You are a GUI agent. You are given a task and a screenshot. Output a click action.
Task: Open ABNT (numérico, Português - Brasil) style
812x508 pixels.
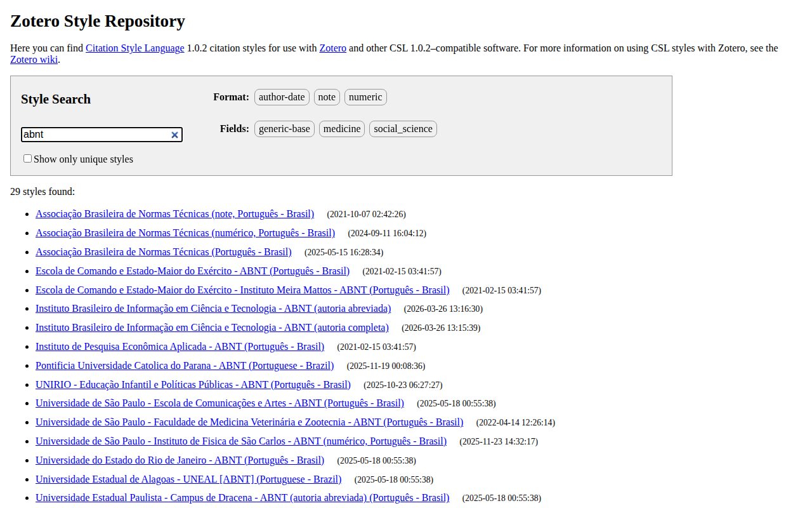point(185,233)
